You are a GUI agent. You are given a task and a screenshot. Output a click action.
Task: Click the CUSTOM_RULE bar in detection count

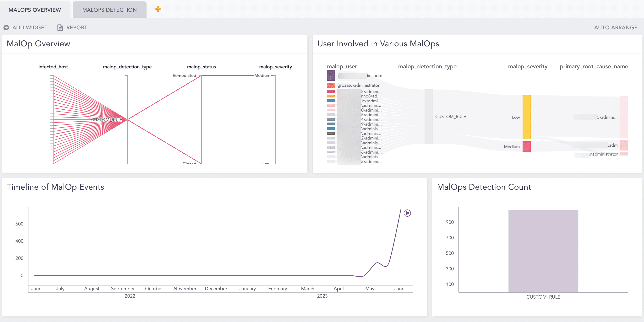coord(543,251)
